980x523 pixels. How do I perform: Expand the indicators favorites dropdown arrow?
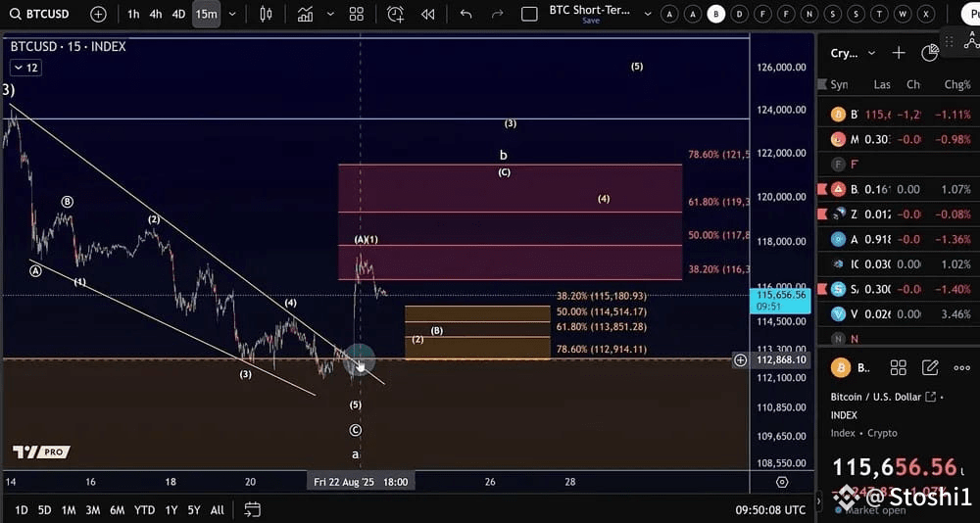coord(330,14)
